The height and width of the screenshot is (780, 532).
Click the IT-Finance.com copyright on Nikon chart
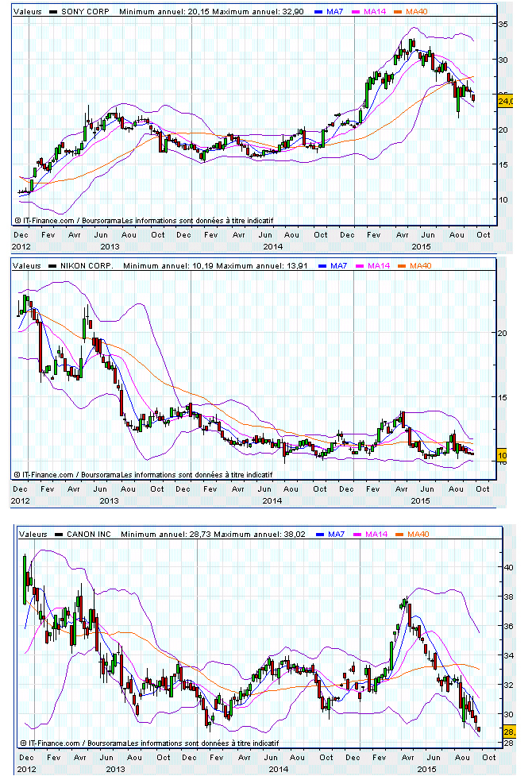pyautogui.click(x=143, y=474)
